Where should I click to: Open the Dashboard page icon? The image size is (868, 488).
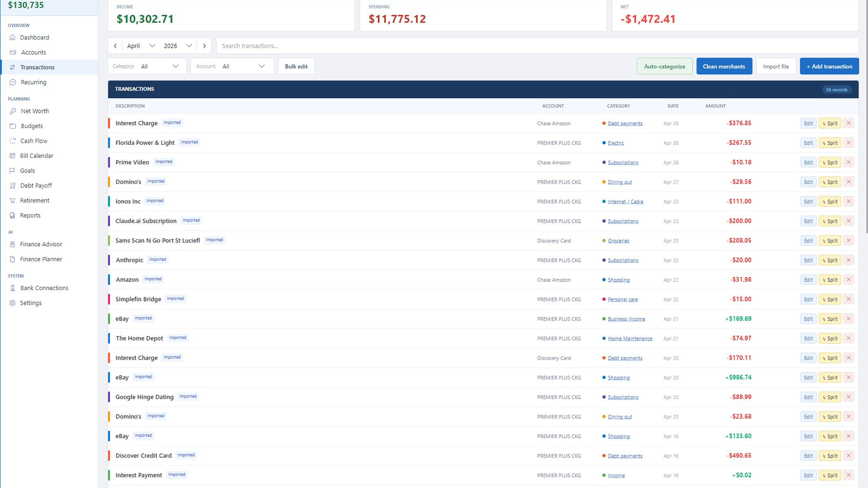[x=12, y=37]
